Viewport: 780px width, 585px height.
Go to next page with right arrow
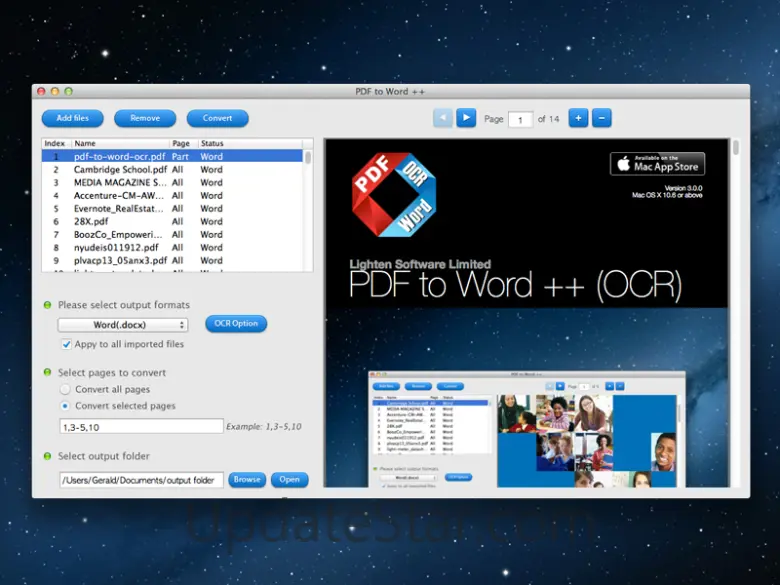tap(466, 118)
